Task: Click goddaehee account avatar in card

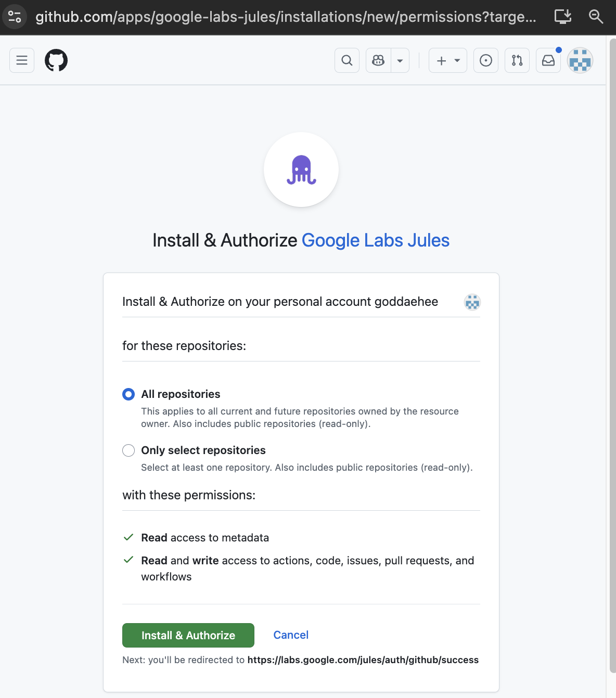Action: 472,302
